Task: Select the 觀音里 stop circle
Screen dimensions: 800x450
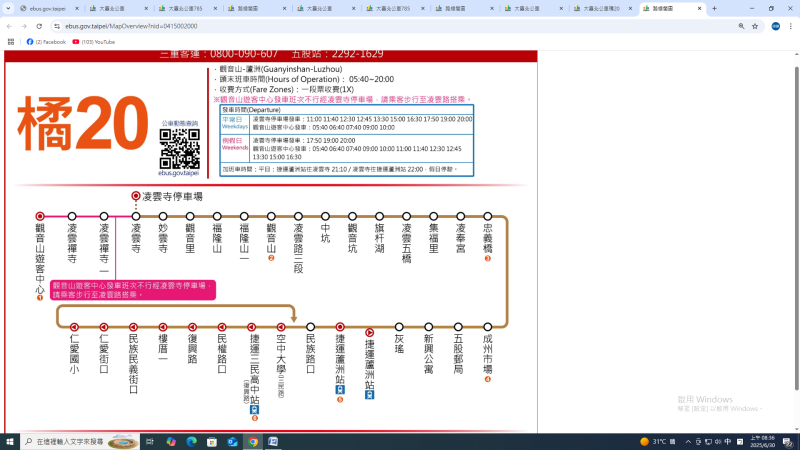Action: (x=190, y=216)
